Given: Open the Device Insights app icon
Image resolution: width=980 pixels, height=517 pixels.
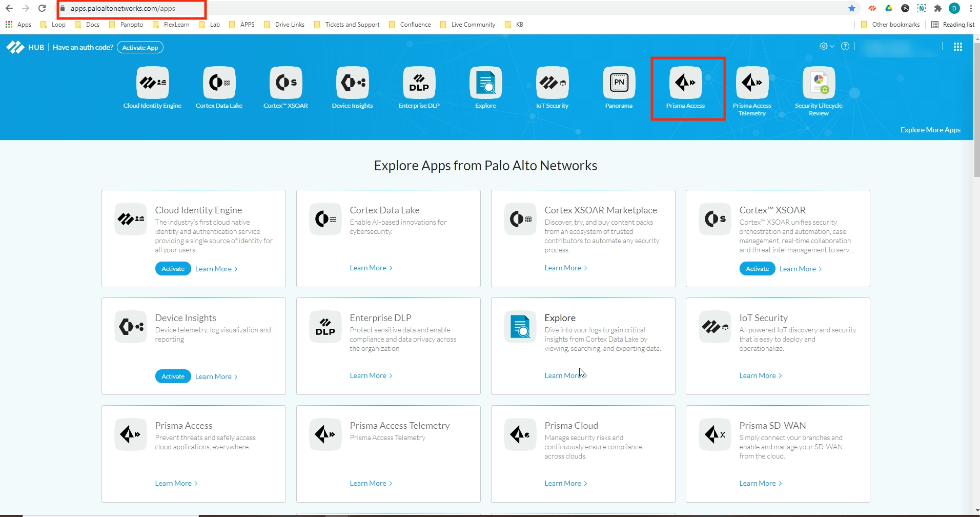Looking at the screenshot, I should [x=352, y=83].
